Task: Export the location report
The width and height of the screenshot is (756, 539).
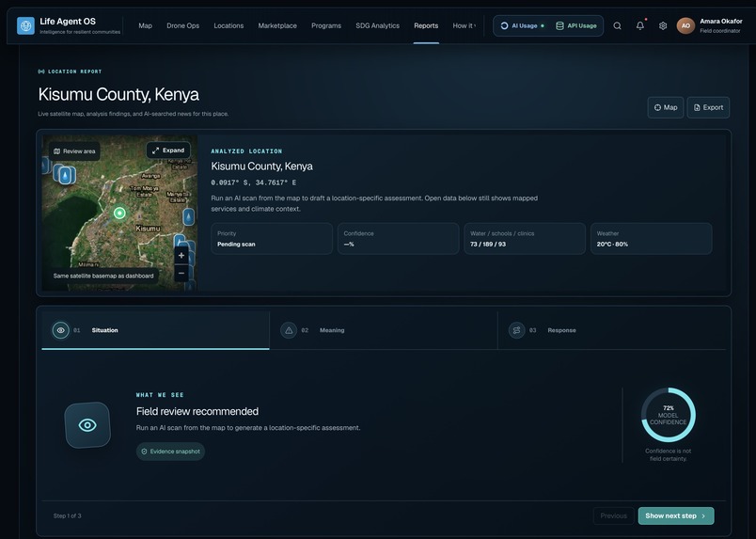Action: point(708,107)
